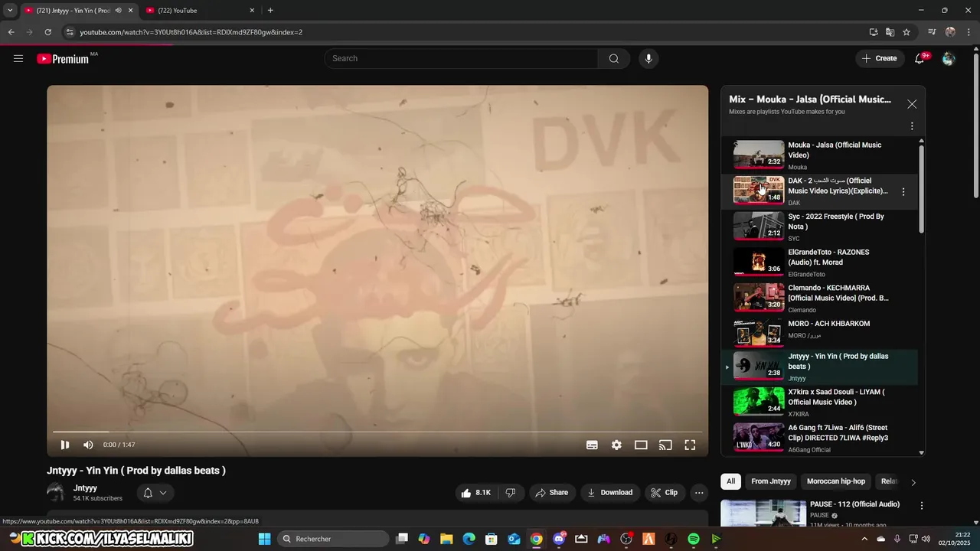Select the All filter chip
This screenshot has height=551, width=980.
pos(730,481)
